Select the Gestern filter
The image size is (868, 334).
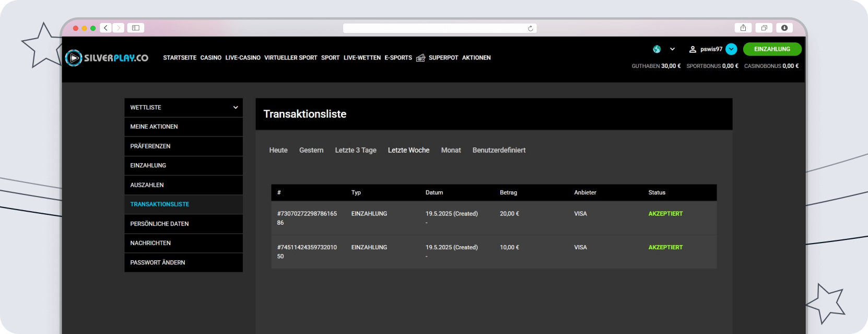pos(311,150)
